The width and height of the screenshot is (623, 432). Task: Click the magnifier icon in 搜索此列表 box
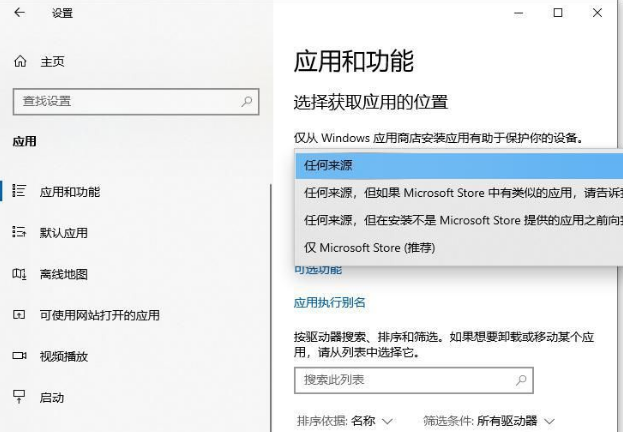tap(521, 380)
